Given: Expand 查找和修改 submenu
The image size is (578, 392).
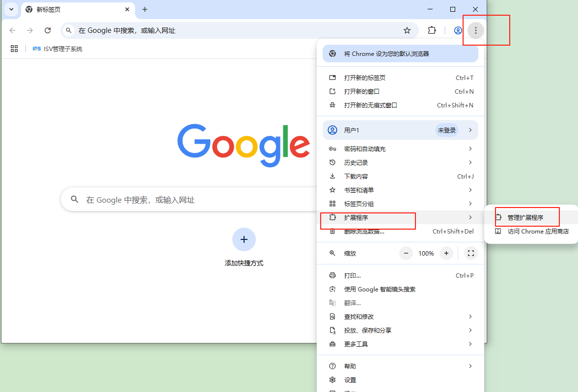Looking at the screenshot, I should click(400, 317).
